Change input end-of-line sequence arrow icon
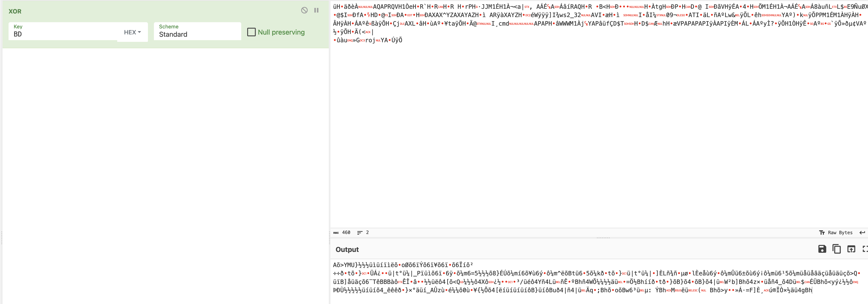 (x=862, y=232)
